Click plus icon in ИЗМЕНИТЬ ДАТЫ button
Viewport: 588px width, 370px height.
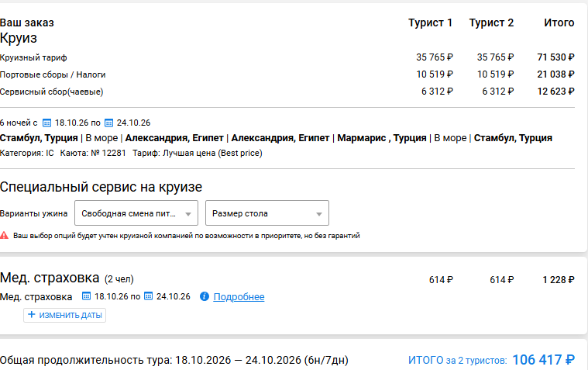tap(32, 315)
